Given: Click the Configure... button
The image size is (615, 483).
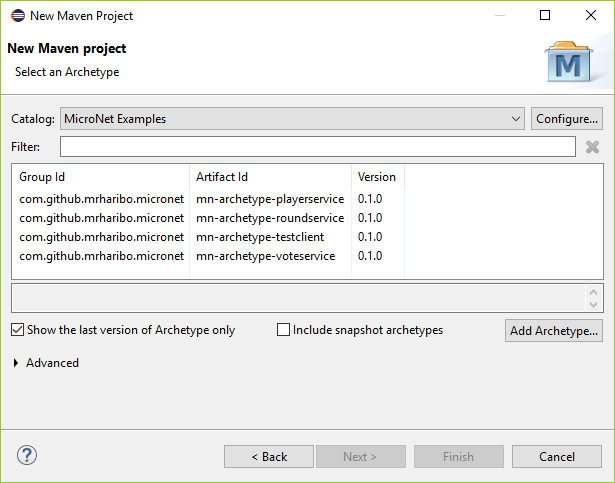Looking at the screenshot, I should coord(567,119).
